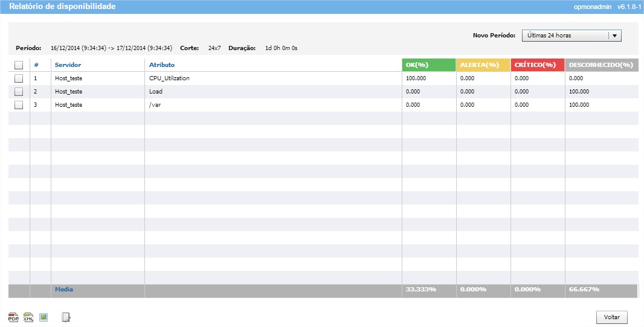644x327 pixels.
Task: Click the Voltar button
Action: tap(611, 317)
